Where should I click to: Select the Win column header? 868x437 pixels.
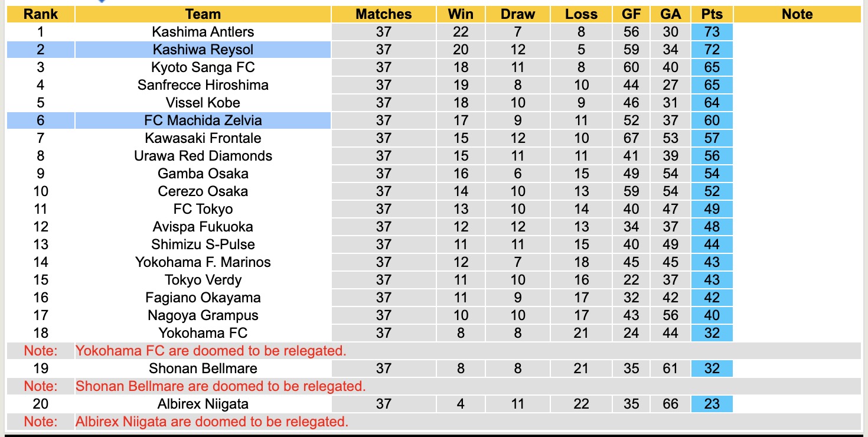pyautogui.click(x=461, y=14)
